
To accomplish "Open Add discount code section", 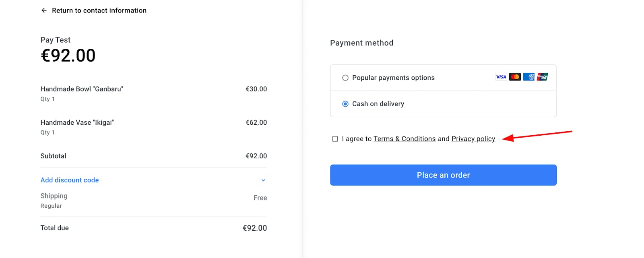I will click(x=70, y=180).
